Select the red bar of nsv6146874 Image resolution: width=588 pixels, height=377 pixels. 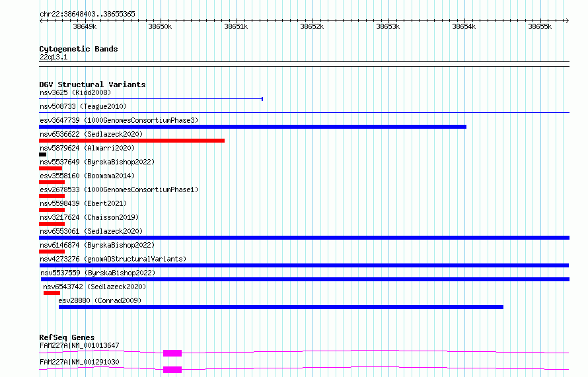pos(52,252)
